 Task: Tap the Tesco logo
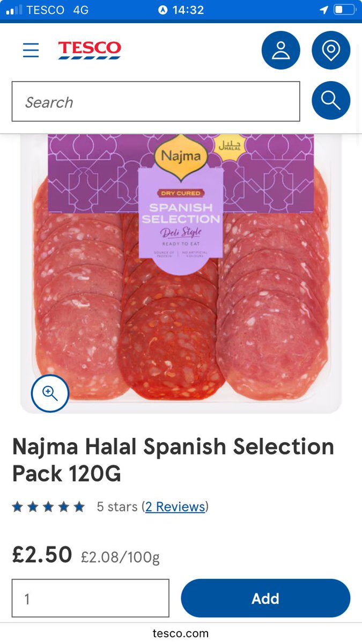[x=90, y=50]
